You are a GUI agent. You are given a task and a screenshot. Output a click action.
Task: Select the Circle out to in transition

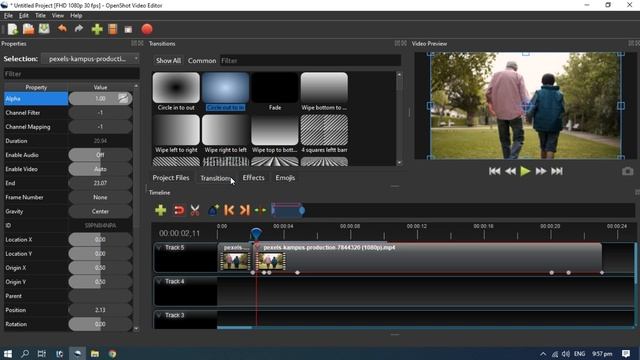226,92
